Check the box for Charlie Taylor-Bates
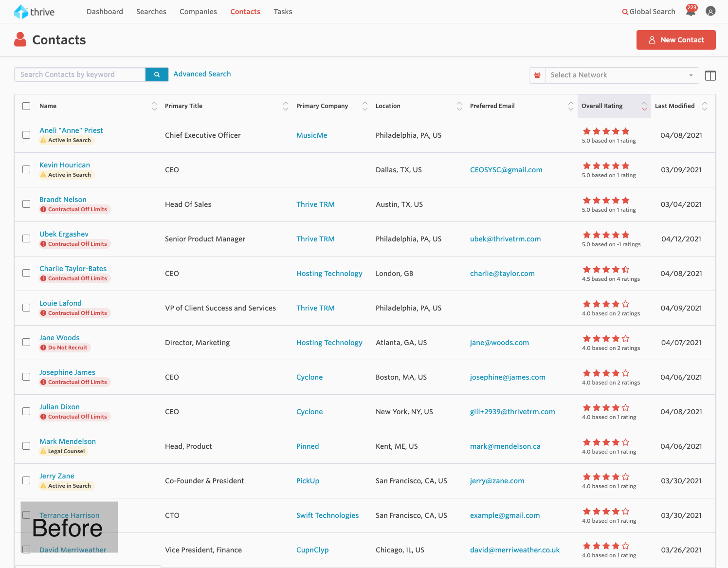The image size is (728, 568). click(26, 273)
